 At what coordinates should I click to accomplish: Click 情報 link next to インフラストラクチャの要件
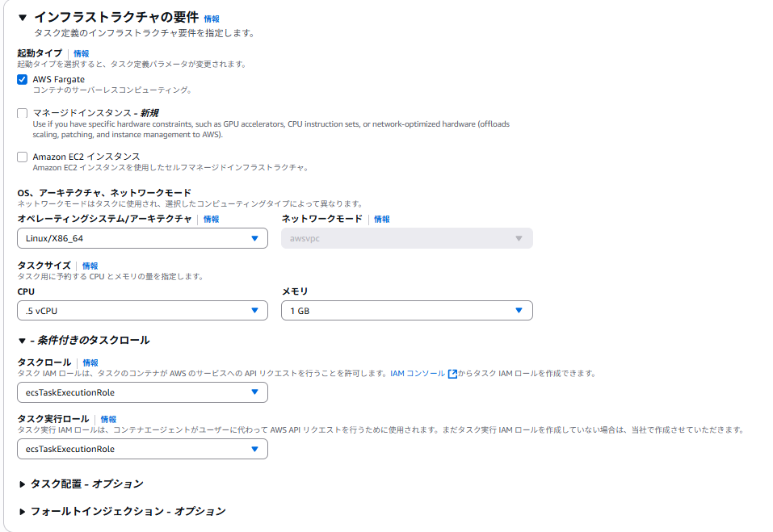click(211, 19)
